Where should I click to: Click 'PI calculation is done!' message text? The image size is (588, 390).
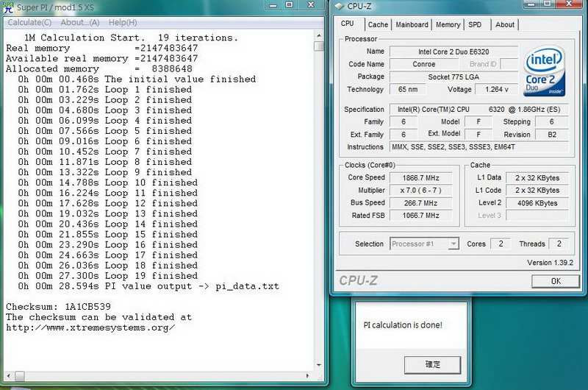403,325
